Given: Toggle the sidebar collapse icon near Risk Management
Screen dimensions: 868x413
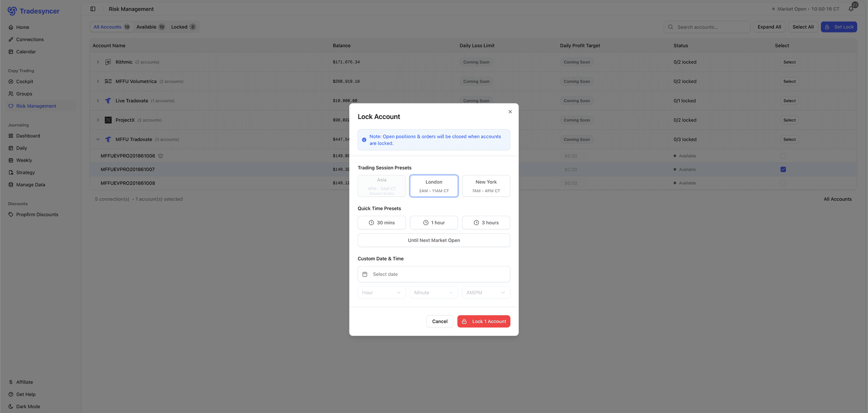Looking at the screenshot, I should click(93, 9).
